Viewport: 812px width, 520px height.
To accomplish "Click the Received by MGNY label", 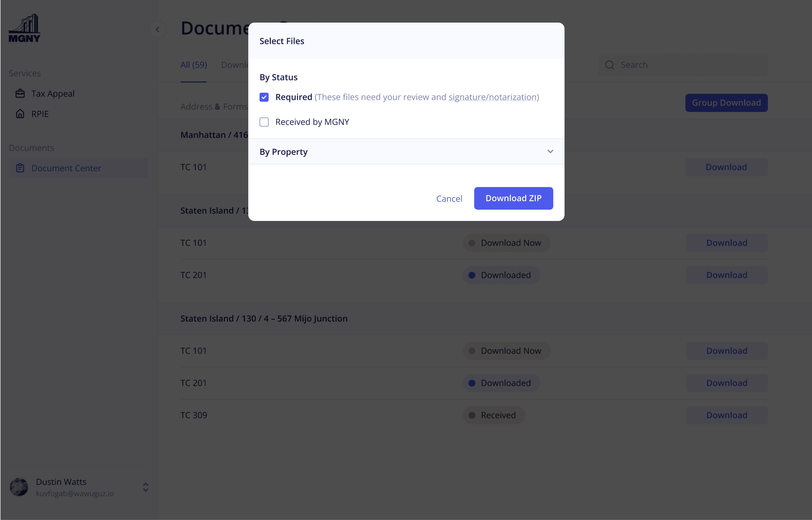I will click(x=312, y=122).
